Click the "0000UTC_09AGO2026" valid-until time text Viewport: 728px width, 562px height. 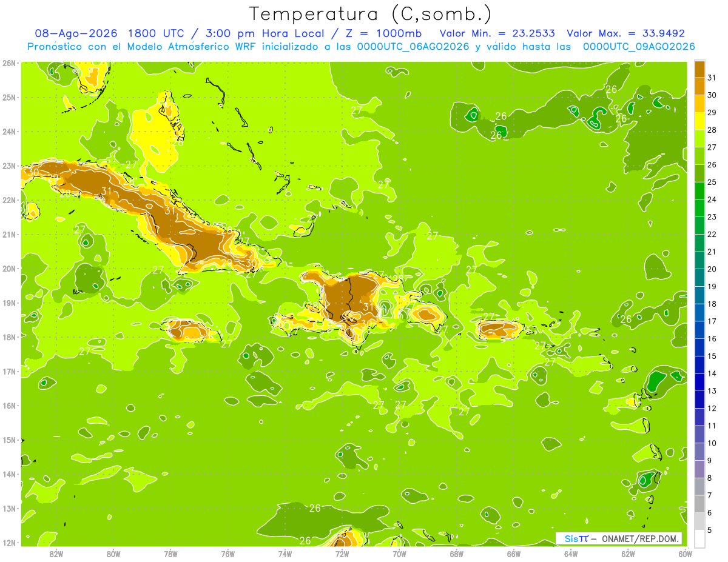(x=639, y=47)
